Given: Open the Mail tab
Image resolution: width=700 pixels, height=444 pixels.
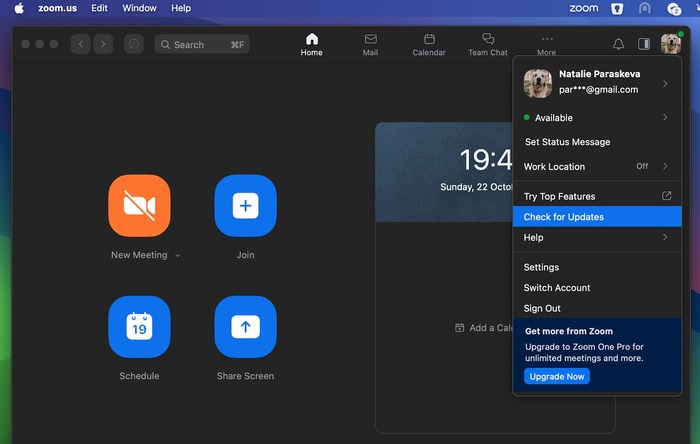Looking at the screenshot, I should [370, 45].
